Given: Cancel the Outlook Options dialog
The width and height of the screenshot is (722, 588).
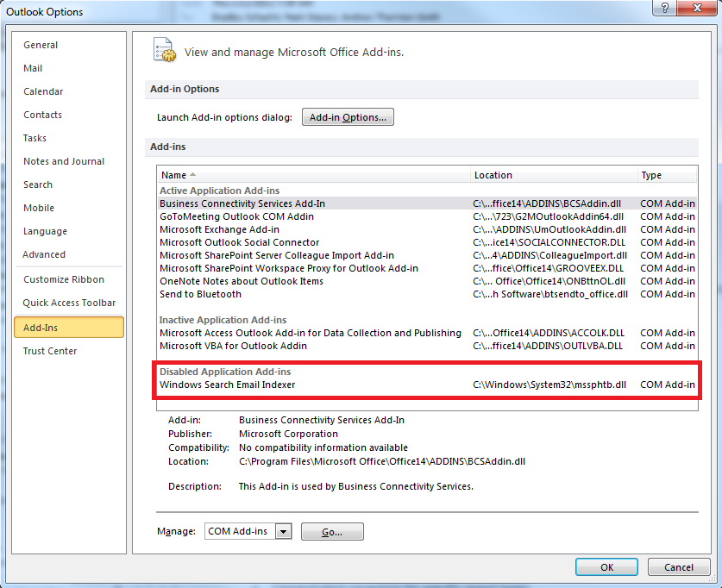Looking at the screenshot, I should pyautogui.click(x=678, y=566).
